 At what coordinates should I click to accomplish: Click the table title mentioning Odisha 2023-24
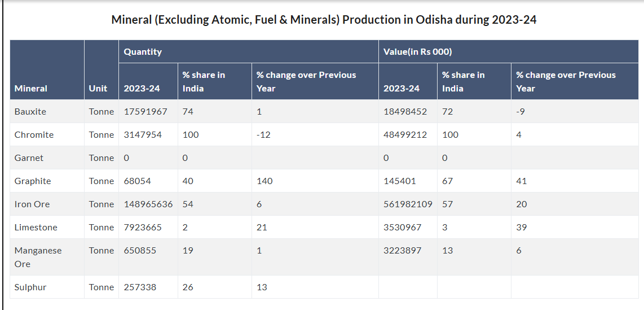pyautogui.click(x=324, y=20)
